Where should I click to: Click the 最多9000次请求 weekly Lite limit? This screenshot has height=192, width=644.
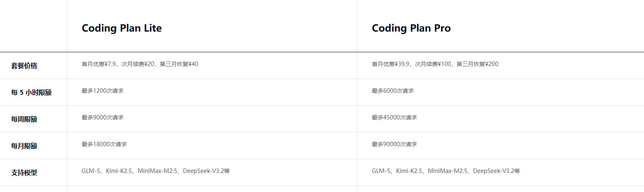point(103,117)
